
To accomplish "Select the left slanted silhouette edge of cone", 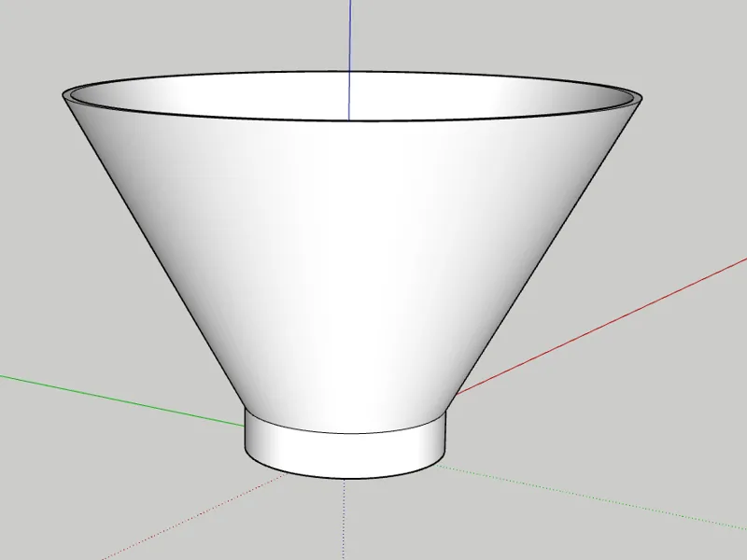I will [x=153, y=252].
